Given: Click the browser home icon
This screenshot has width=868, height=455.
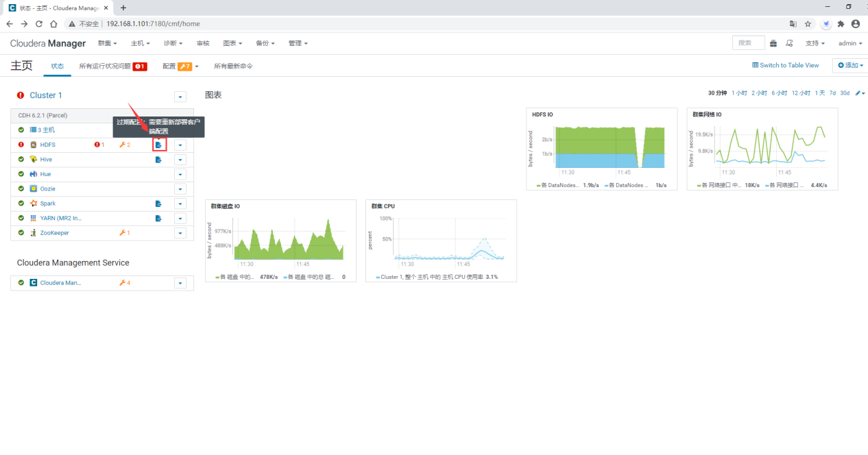Looking at the screenshot, I should pos(53,23).
